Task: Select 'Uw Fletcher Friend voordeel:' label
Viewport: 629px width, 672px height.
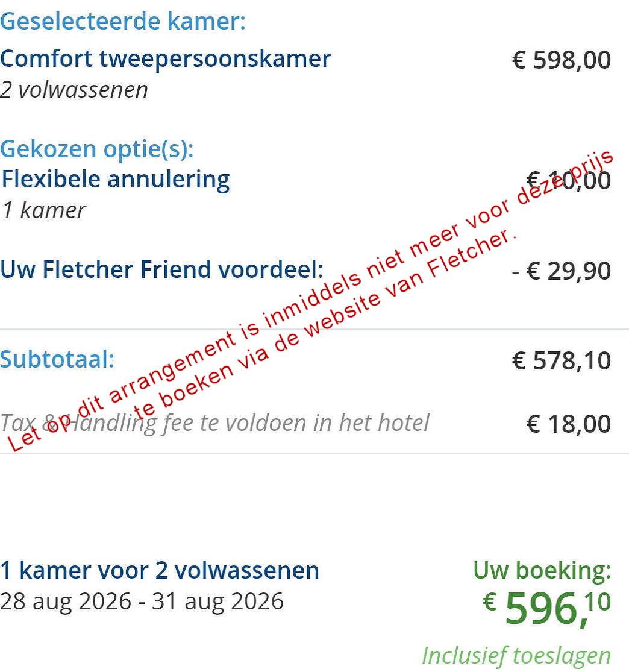Action: pyautogui.click(x=161, y=269)
